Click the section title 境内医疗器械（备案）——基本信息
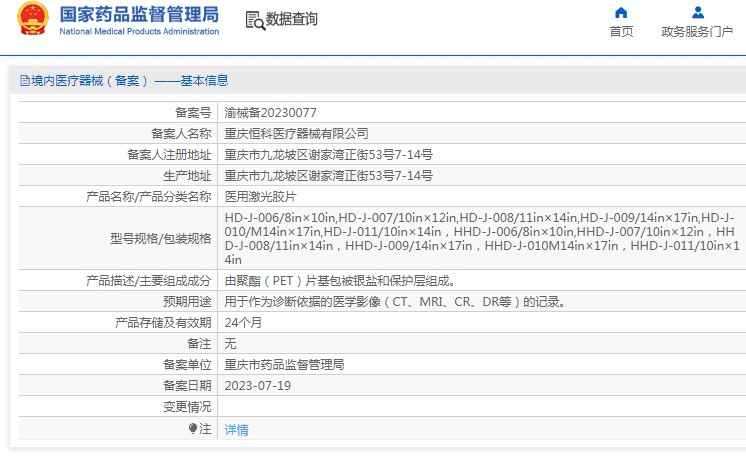This screenshot has width=746, height=459. (130, 80)
